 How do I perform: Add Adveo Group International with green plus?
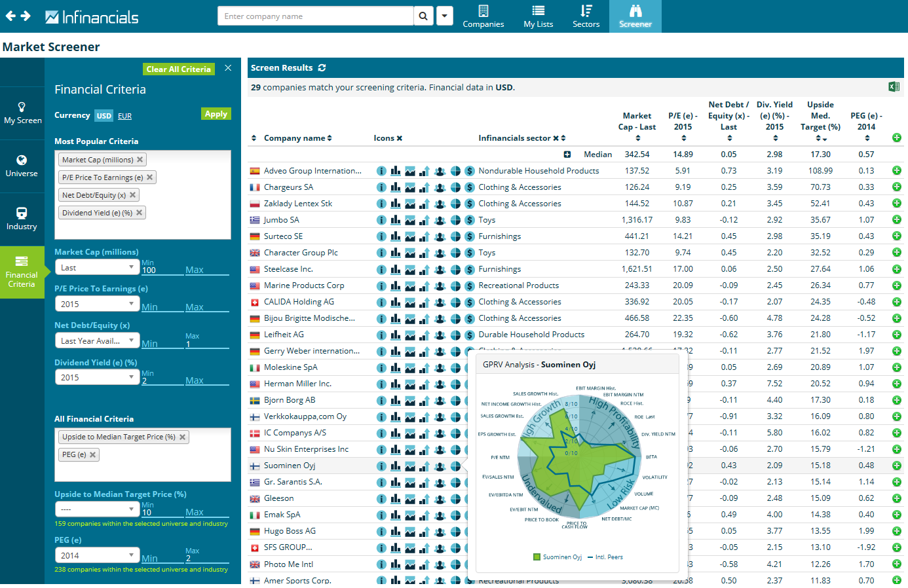coord(896,171)
